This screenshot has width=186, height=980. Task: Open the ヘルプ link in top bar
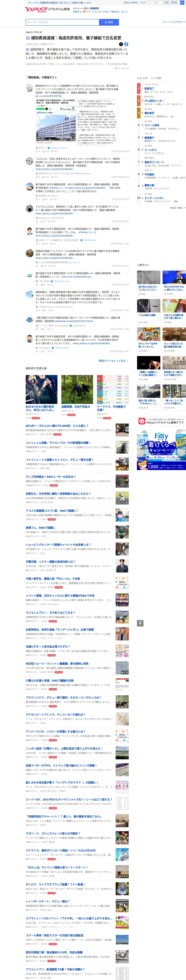[142, 3]
